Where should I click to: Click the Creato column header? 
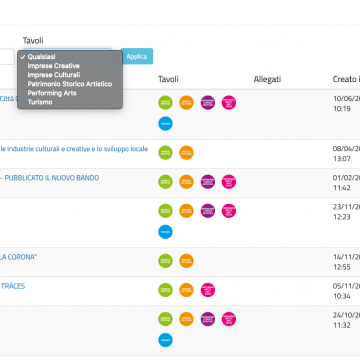pos(346,79)
